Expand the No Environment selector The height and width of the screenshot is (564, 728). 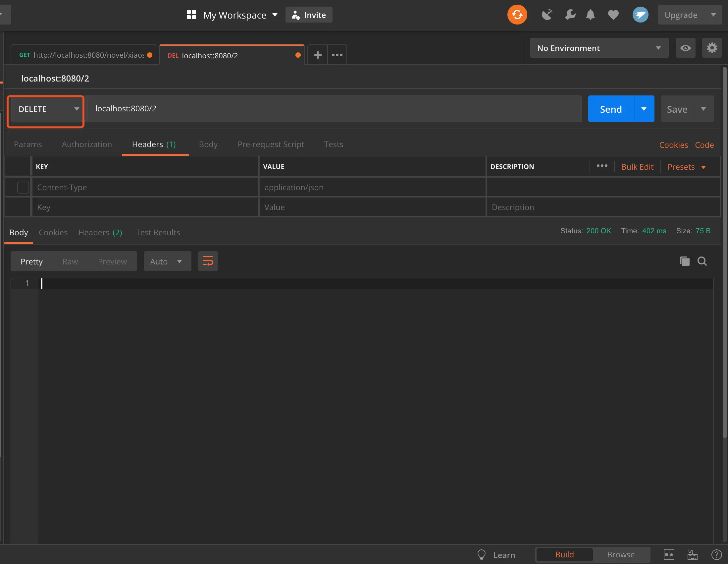(599, 48)
